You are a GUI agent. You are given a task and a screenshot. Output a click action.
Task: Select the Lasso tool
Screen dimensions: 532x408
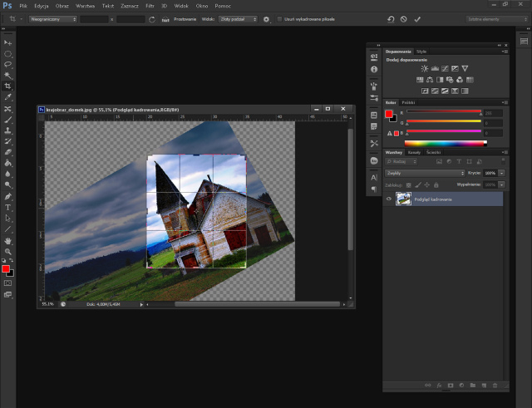coord(7,65)
